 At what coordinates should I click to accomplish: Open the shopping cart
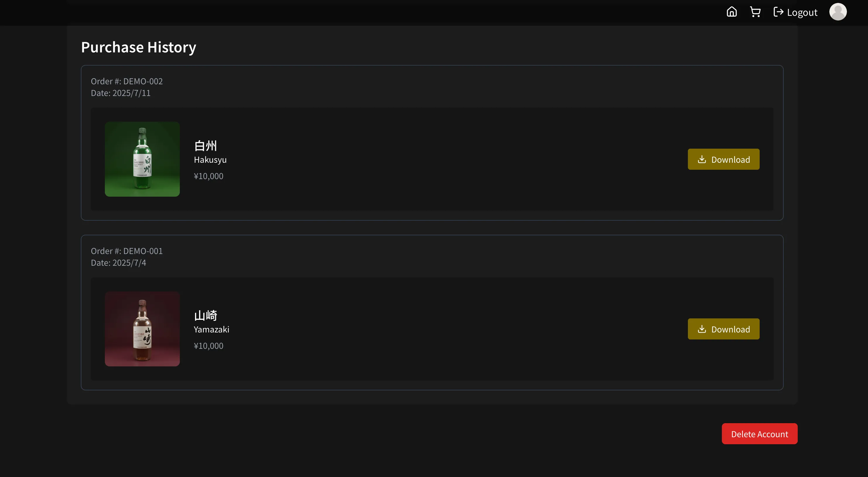755,12
